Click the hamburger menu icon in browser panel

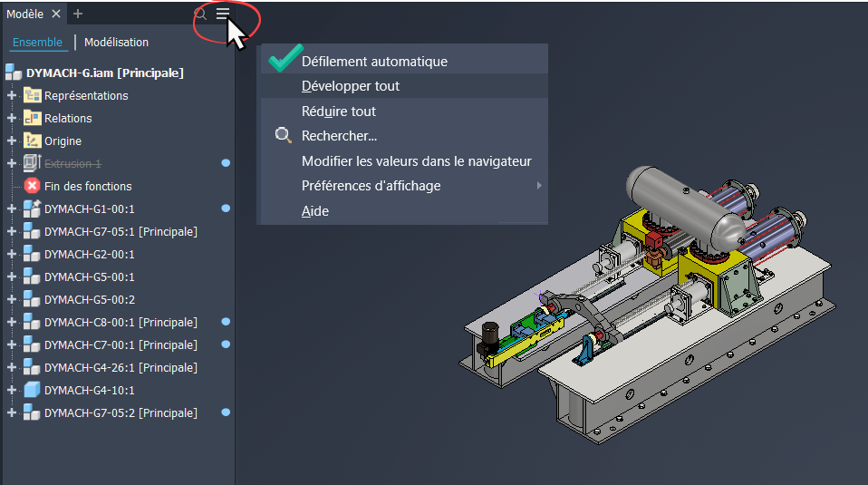pyautogui.click(x=223, y=14)
